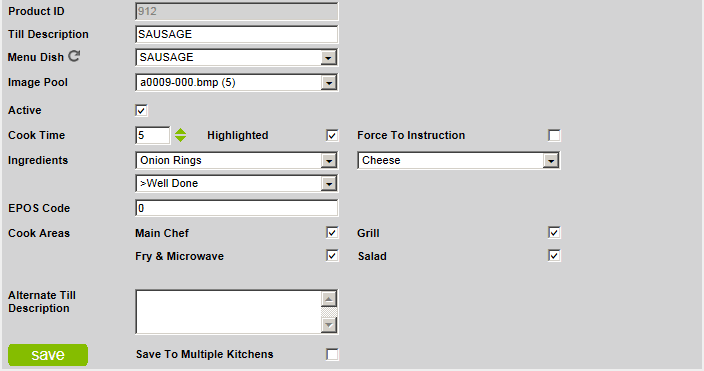The height and width of the screenshot is (371, 704).
Task: Enable Save To Multiple Kitchens
Action: point(332,354)
